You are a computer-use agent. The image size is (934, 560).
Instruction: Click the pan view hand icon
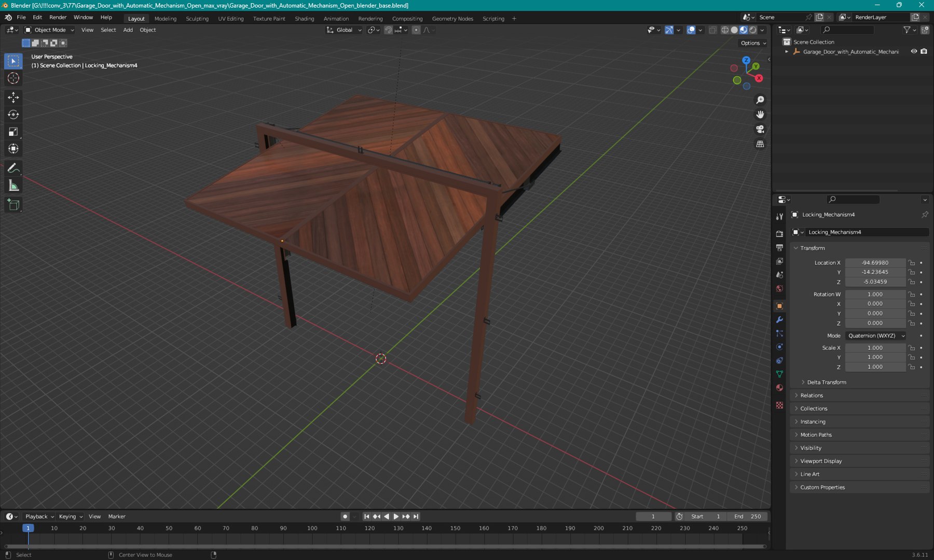coord(760,115)
